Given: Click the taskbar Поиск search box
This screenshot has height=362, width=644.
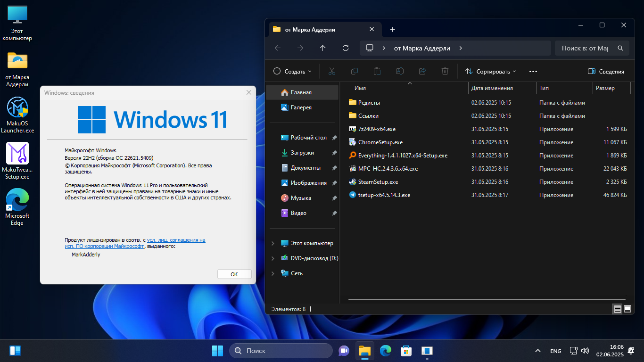Looking at the screenshot, I should point(281,351).
